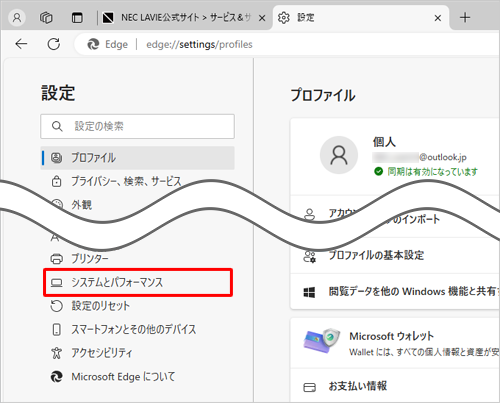Screen dimensions: 500x403
Task: Click the Microsoft Wallet card icon
Action: (x=321, y=341)
